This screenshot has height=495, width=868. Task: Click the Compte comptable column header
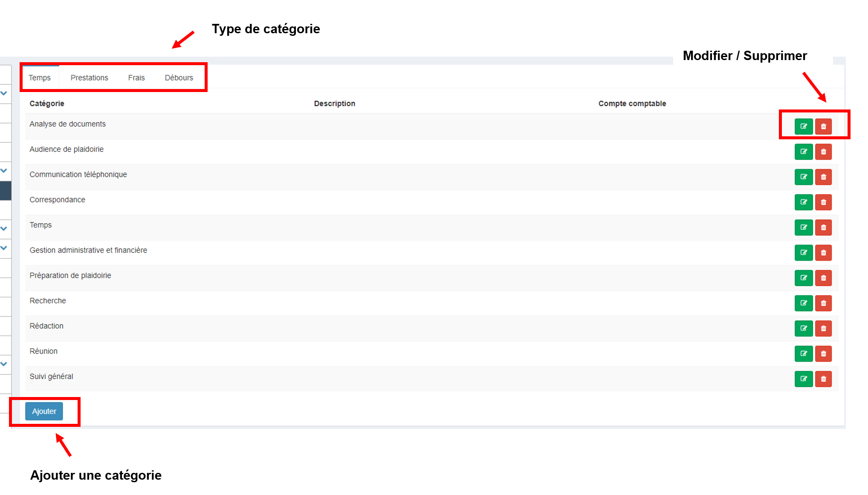pyautogui.click(x=632, y=104)
